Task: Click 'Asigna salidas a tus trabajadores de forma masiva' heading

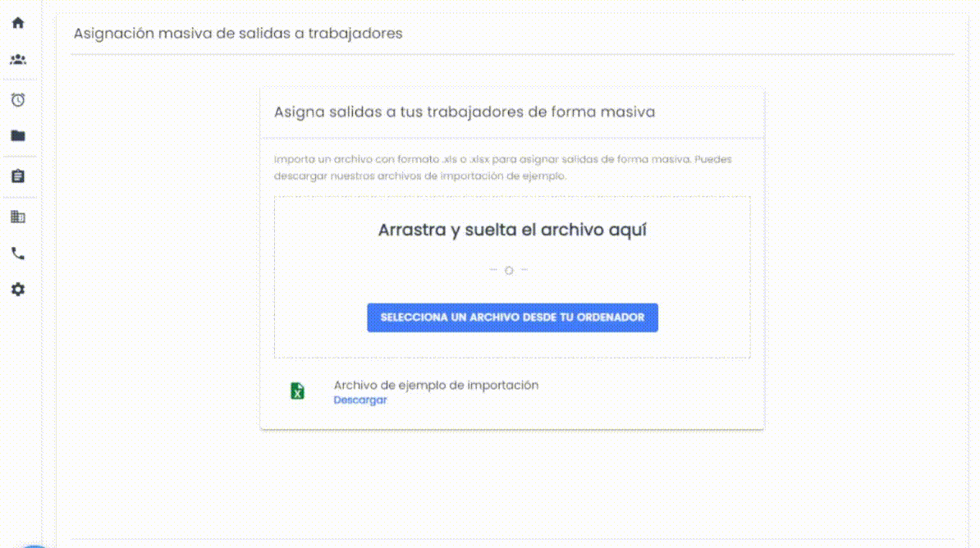Action: click(x=465, y=112)
